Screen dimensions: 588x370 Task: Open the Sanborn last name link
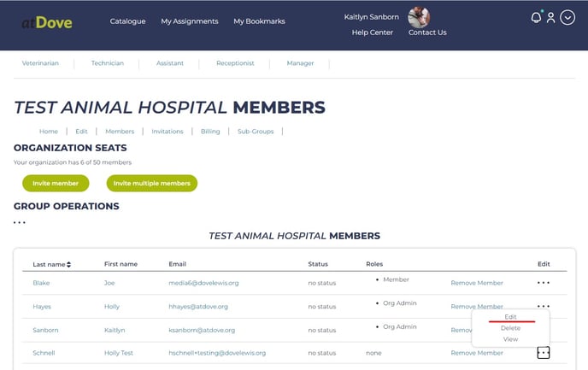click(45, 330)
